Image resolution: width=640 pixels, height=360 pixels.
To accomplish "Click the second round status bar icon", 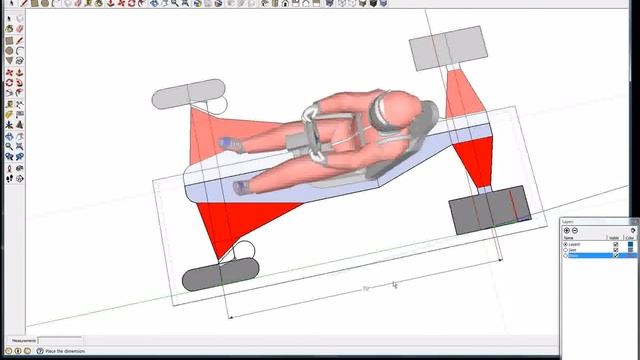I will click(x=18, y=351).
